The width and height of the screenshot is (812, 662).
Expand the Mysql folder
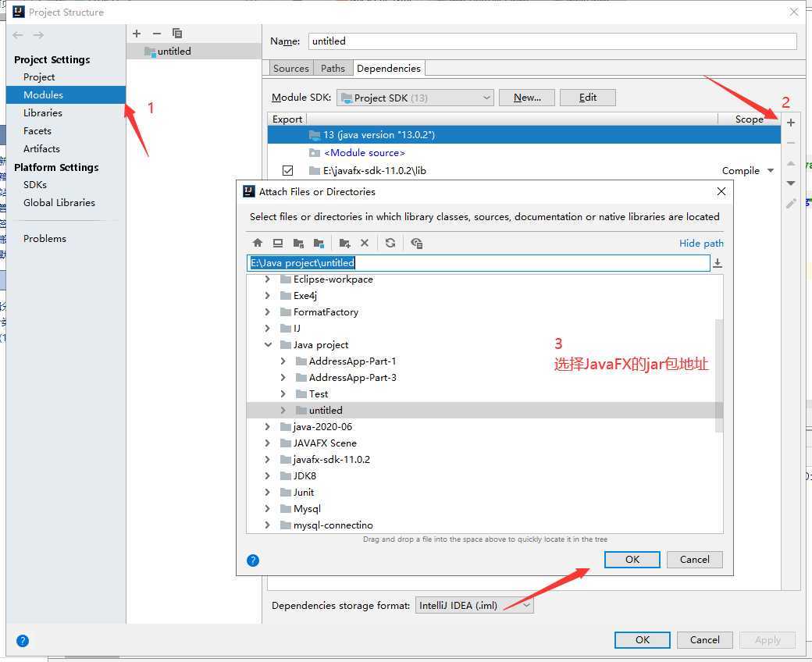[267, 508]
